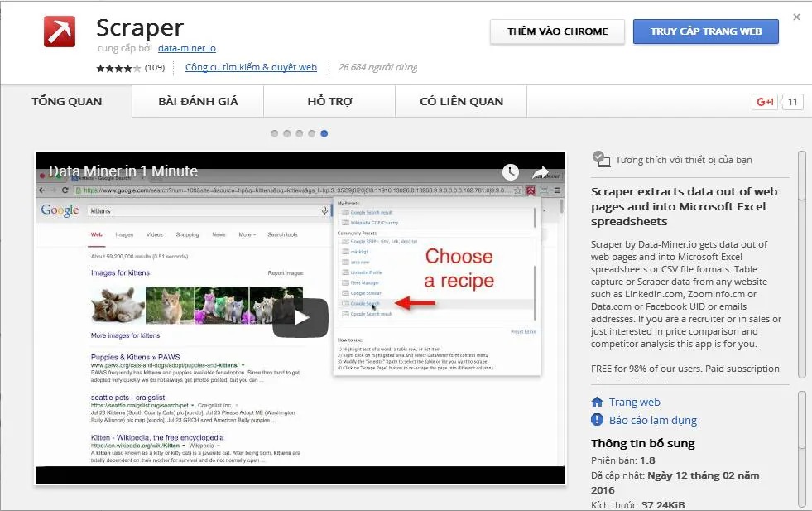Click the device compatibility checkmark icon
Viewport: 812px width, 511px height.
[601, 159]
